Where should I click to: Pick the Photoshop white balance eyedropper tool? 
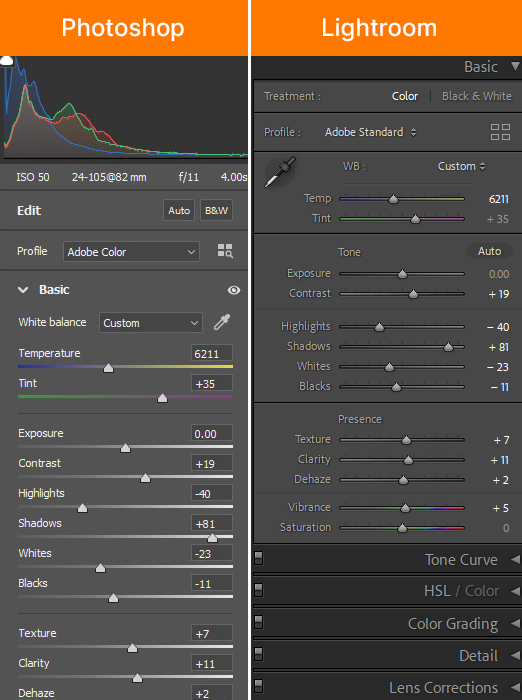tap(222, 322)
